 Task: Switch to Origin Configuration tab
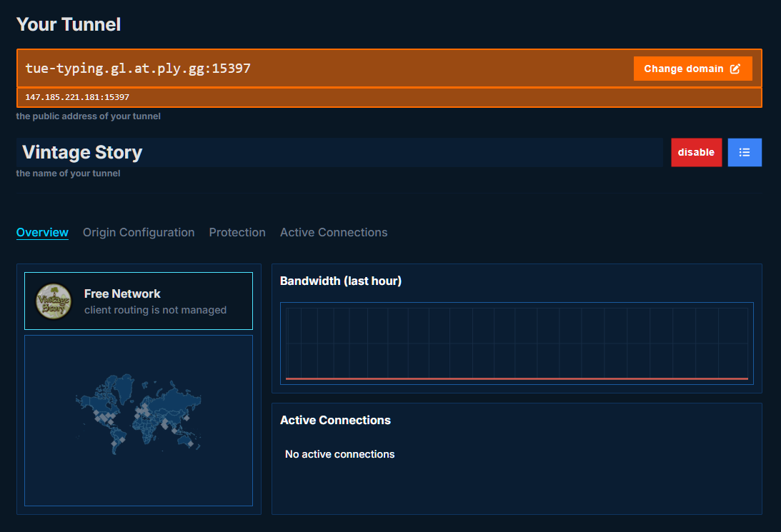[x=139, y=232]
